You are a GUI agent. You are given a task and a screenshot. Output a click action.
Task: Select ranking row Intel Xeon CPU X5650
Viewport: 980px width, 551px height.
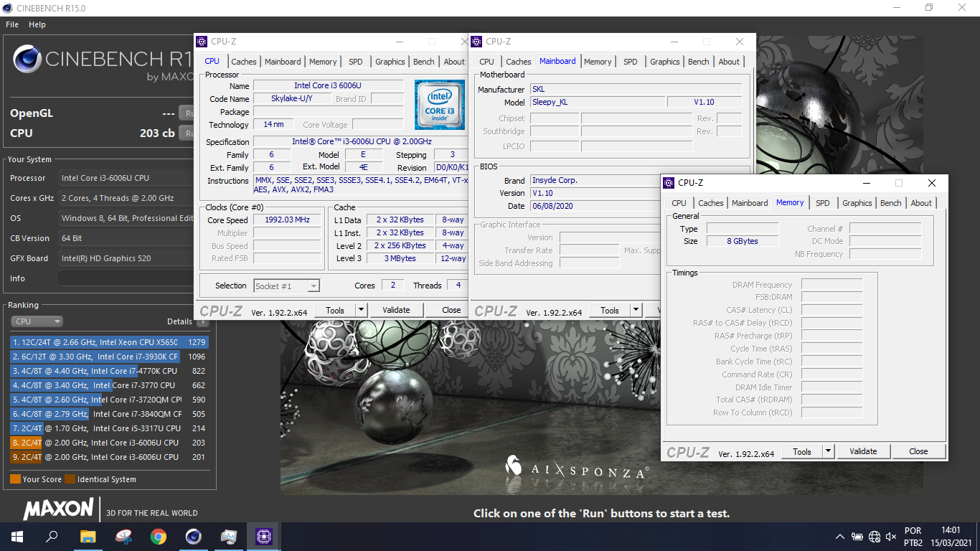pyautogui.click(x=109, y=342)
